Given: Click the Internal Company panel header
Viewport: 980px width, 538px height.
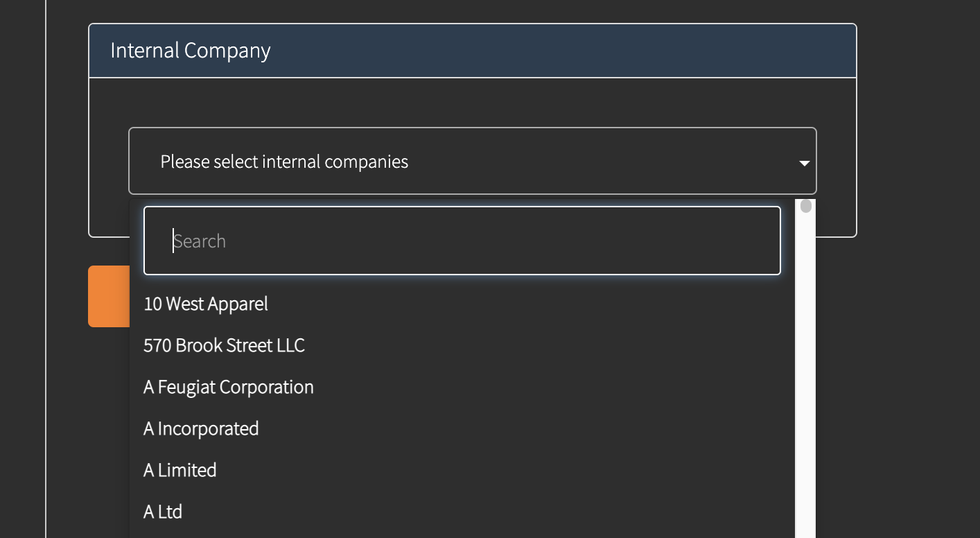Looking at the screenshot, I should click(472, 50).
